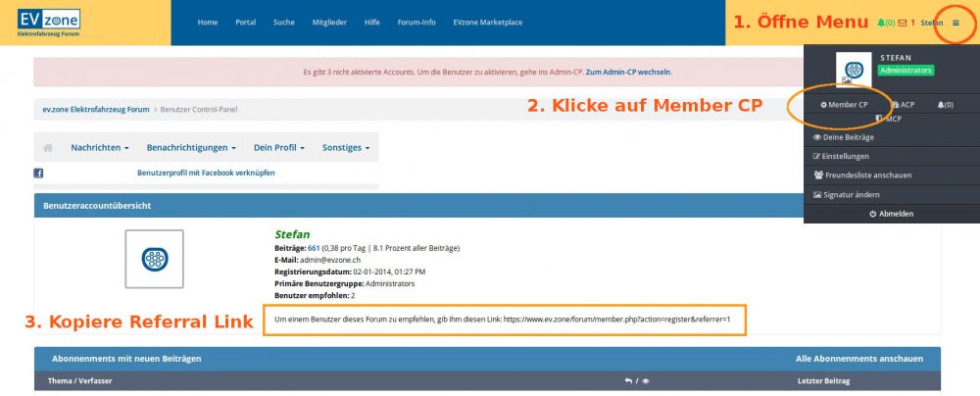The image size is (980, 396).
Task: Go to Home in the top navigation
Action: [208, 23]
